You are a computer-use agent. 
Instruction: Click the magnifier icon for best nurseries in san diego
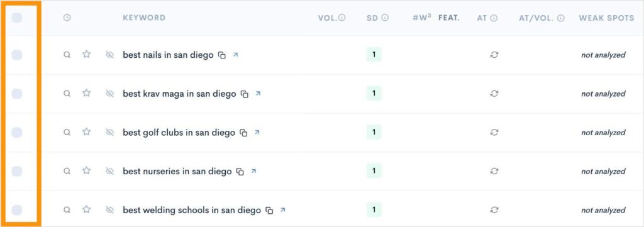pos(67,171)
